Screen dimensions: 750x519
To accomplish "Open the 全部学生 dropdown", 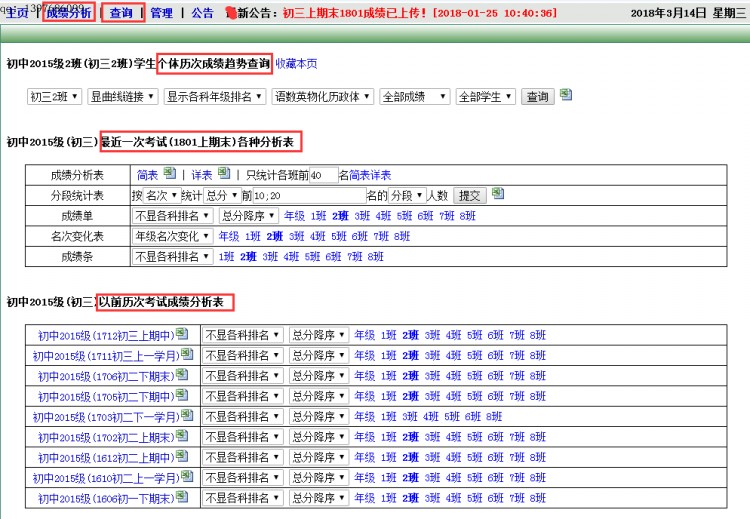I will coord(485,97).
